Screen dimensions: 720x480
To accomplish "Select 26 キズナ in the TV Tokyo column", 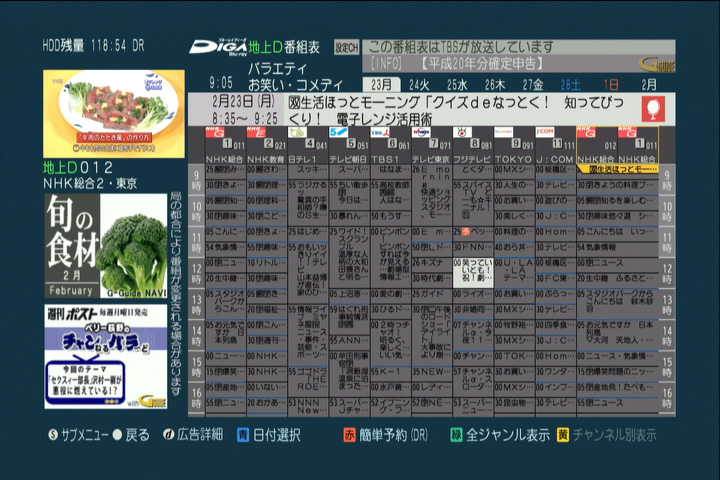I will coord(432,263).
